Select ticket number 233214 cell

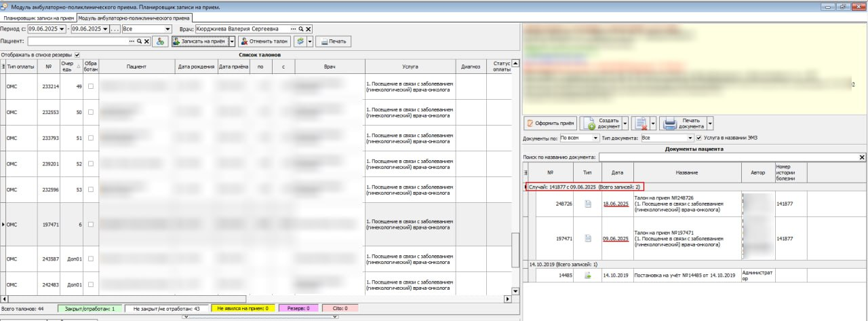click(49, 87)
